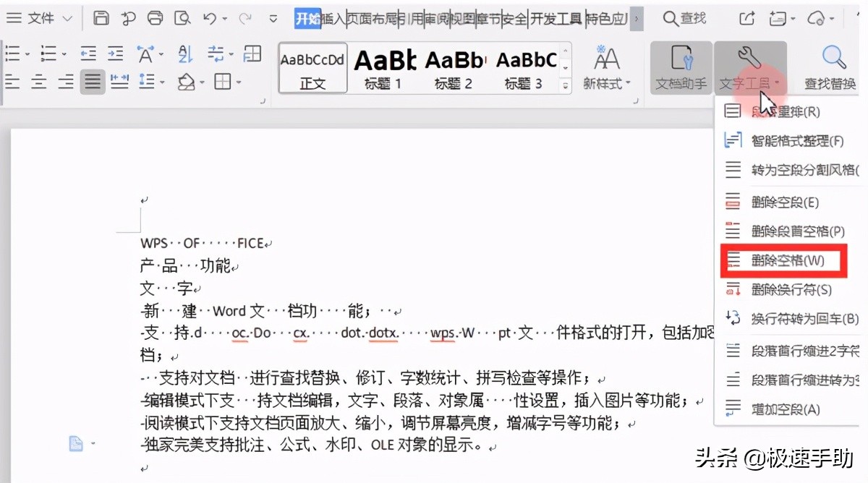Apply bullet list icon
Viewport: 868px width, 483px height.
13,54
